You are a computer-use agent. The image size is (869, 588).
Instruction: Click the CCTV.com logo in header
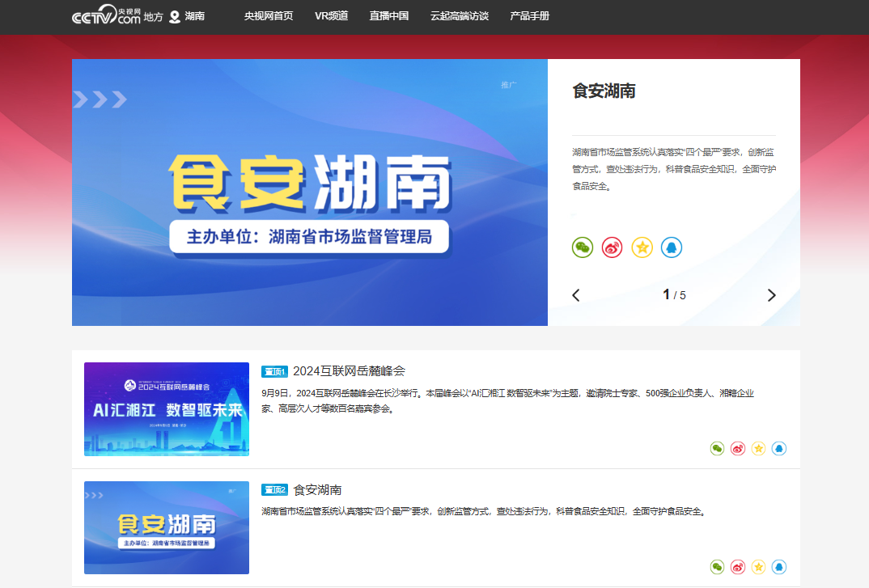[106, 16]
